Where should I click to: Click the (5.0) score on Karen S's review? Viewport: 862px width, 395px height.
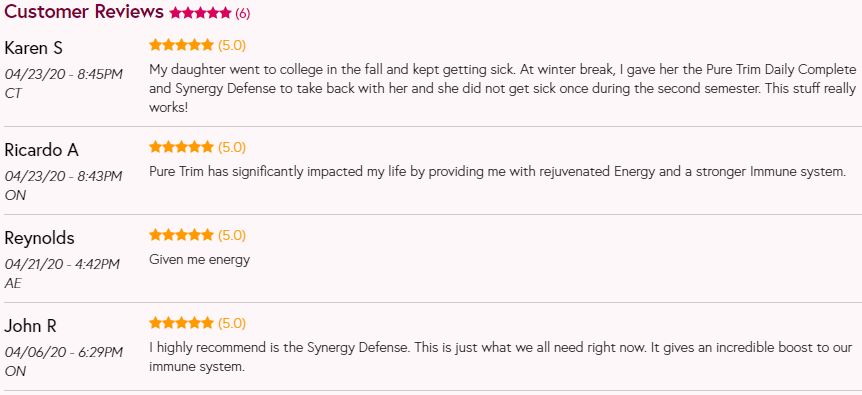pyautogui.click(x=232, y=45)
